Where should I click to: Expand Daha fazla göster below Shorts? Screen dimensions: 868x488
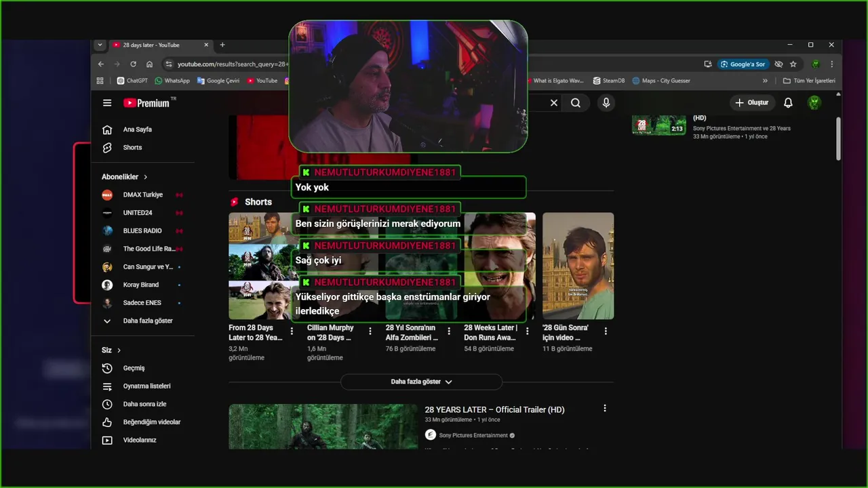point(421,382)
